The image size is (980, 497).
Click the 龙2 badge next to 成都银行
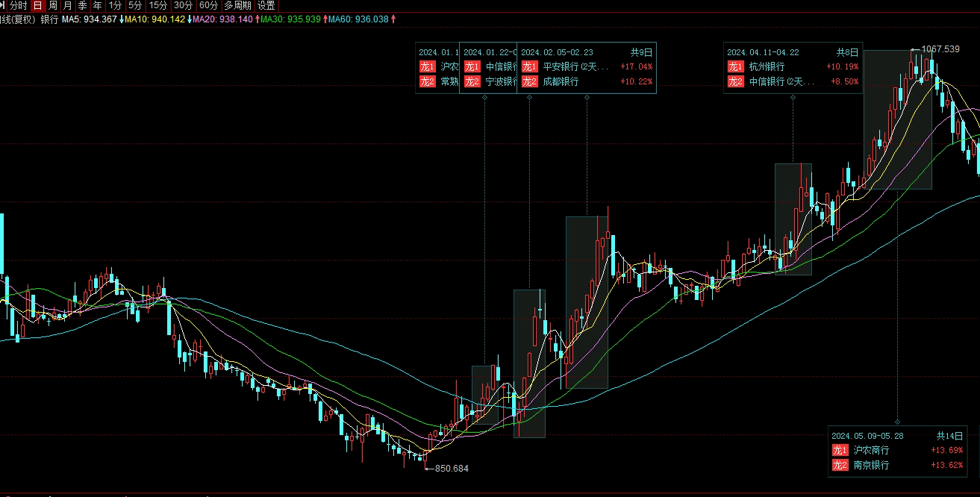click(528, 81)
